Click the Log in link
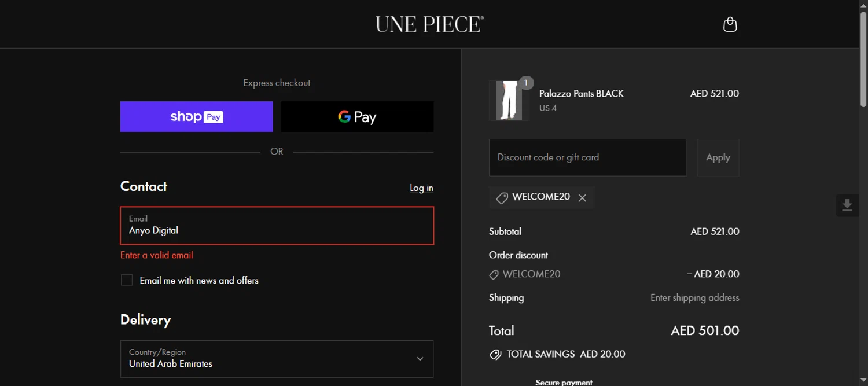This screenshot has height=386, width=868. [421, 188]
